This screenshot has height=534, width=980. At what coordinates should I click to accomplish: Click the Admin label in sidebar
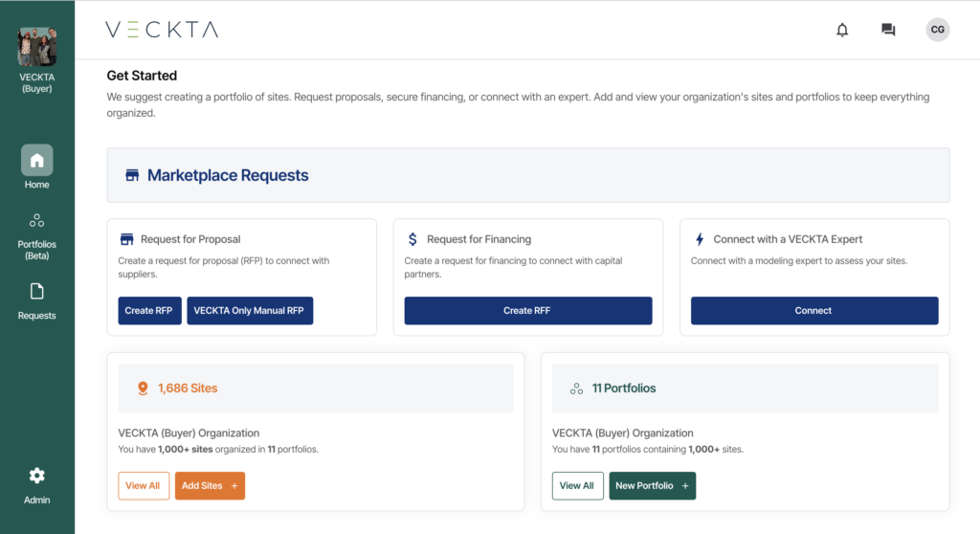(x=37, y=501)
